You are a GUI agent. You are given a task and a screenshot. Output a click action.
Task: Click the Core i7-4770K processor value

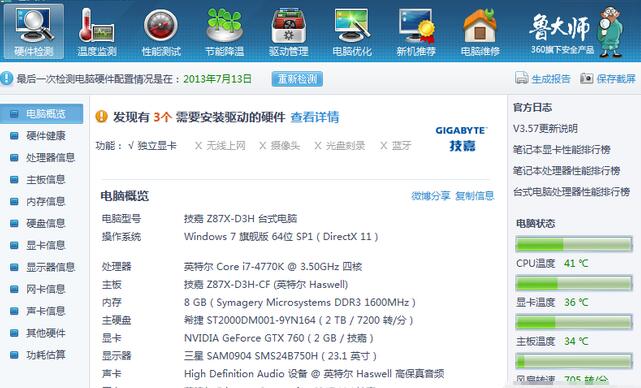[273, 267]
